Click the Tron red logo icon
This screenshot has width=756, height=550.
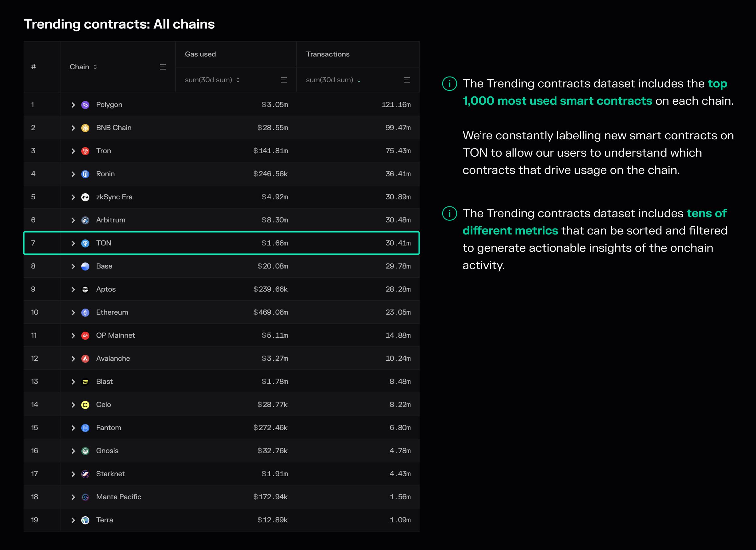85,151
